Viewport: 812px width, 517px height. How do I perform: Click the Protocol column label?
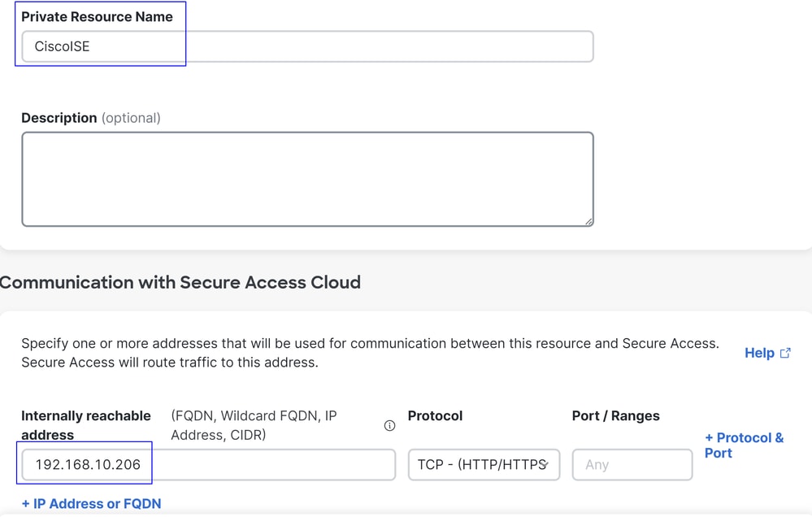(x=435, y=416)
